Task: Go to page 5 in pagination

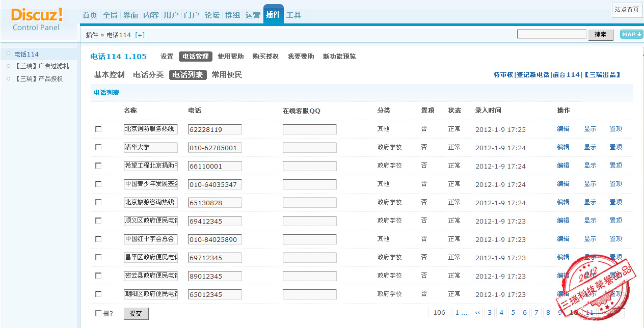Action: point(513,313)
